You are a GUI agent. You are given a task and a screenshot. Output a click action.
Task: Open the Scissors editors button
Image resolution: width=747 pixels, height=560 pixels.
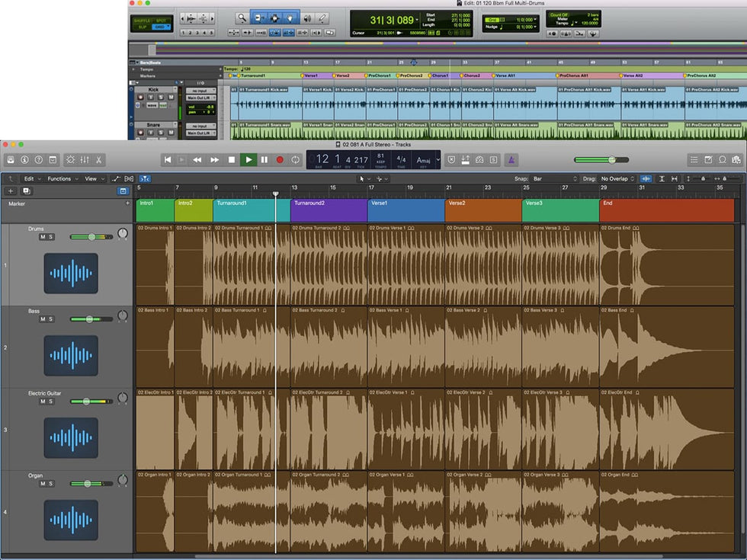coord(99,160)
